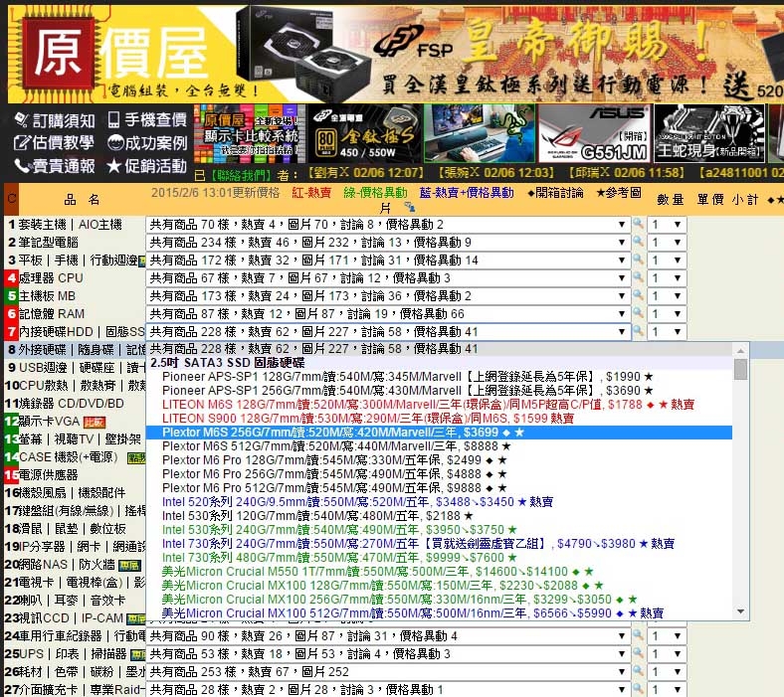Expand the 筆記型電腦 product dropdown

tap(388, 243)
